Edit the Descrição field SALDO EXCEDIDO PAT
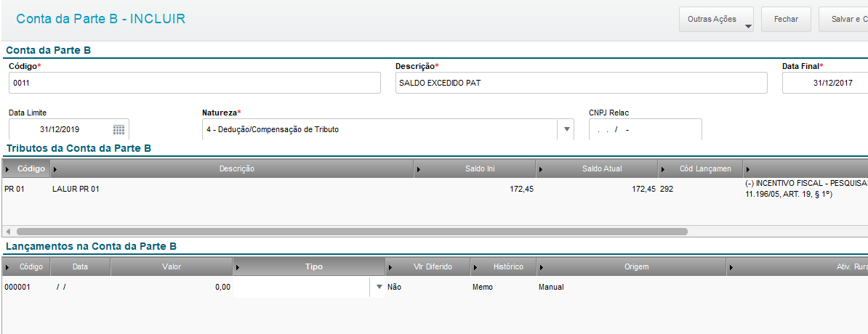This screenshot has height=334, width=868. click(x=582, y=83)
